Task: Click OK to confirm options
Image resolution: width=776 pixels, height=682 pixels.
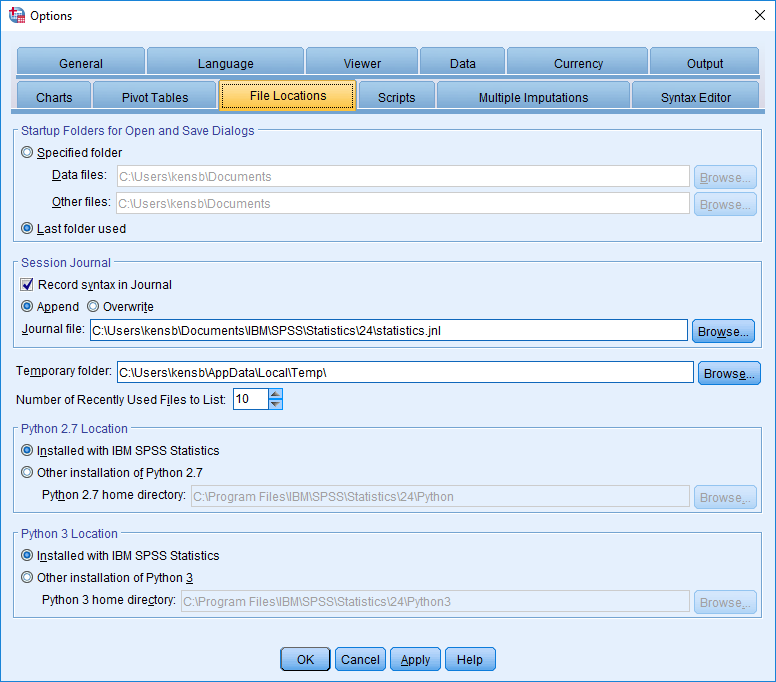Action: (305, 659)
